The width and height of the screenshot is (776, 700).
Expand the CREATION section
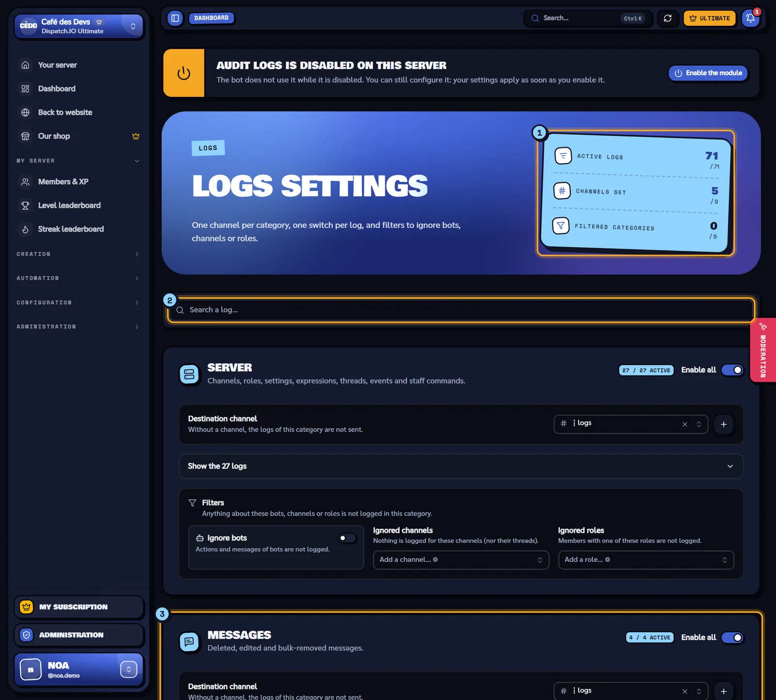[78, 254]
